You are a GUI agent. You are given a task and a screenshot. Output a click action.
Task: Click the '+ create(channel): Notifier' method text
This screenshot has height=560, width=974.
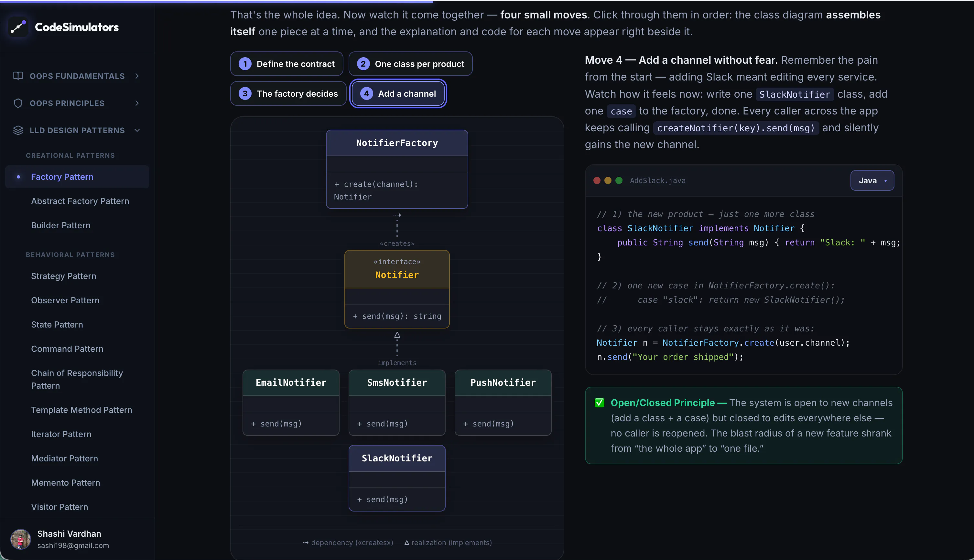click(x=376, y=190)
